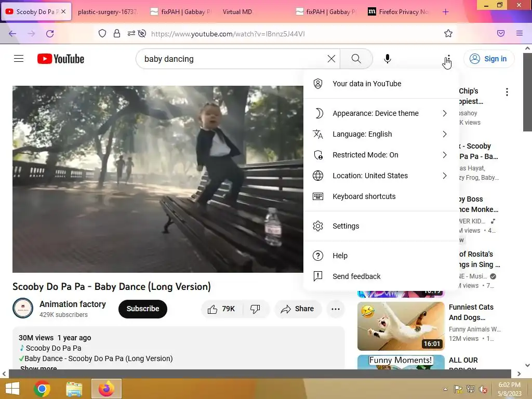Viewport: 532px width, 399px height.
Task: Choose Send feedback menu entry
Action: 381,276
